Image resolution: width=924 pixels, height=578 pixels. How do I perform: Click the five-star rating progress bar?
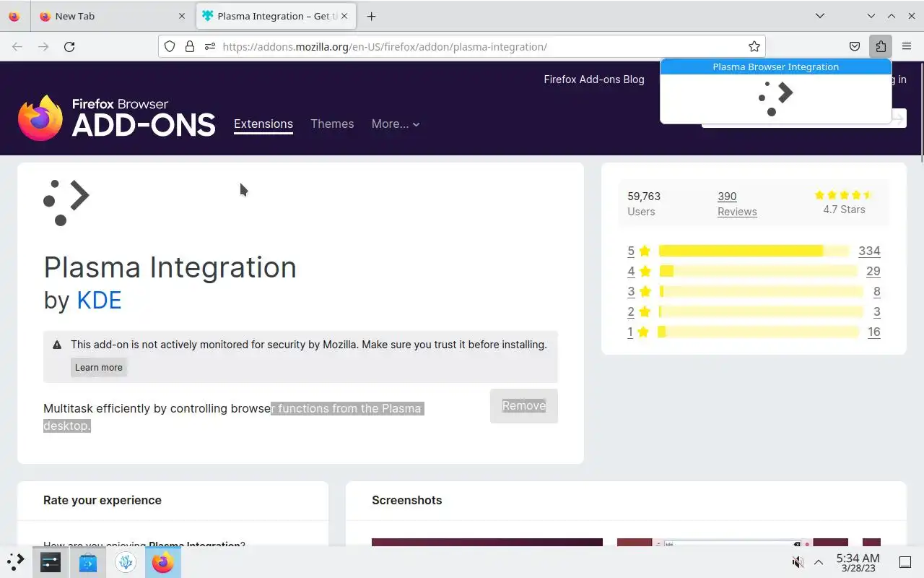click(x=754, y=251)
